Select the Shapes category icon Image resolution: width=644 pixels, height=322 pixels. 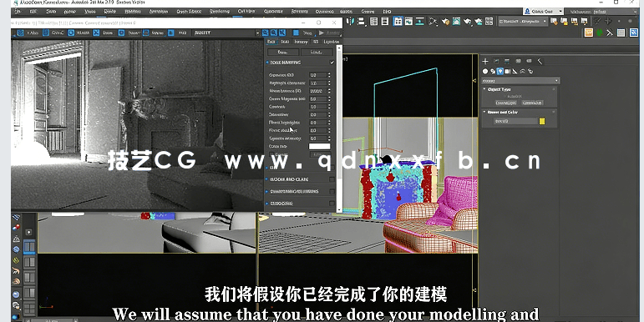point(493,71)
